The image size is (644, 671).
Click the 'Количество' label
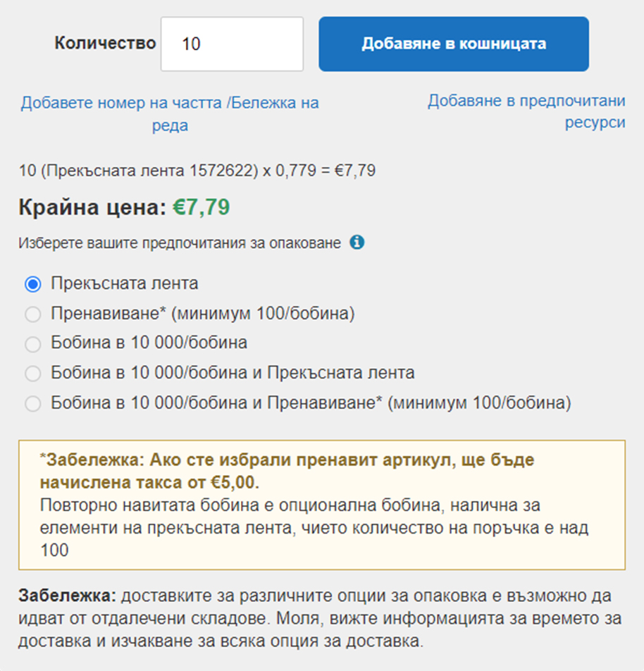coord(105,43)
